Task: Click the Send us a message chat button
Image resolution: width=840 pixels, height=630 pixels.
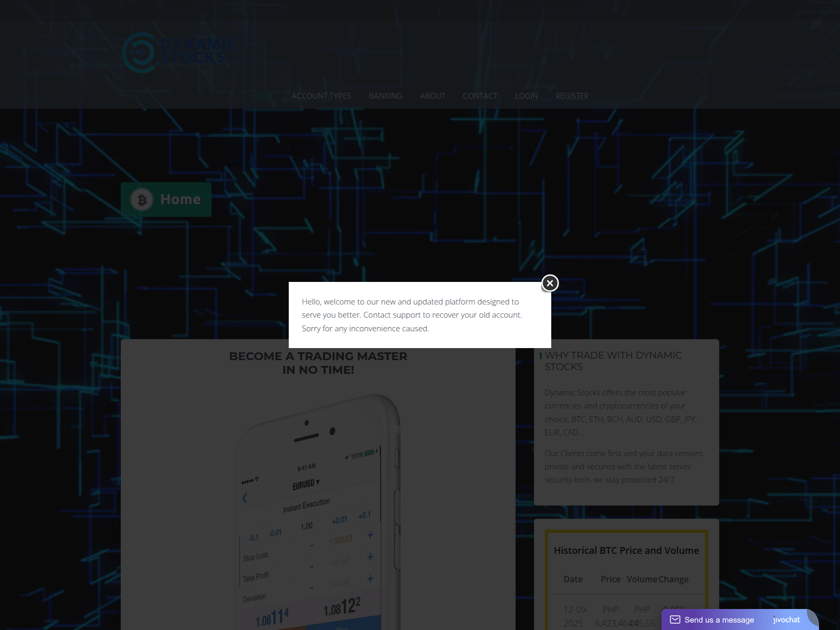Action: (x=740, y=619)
